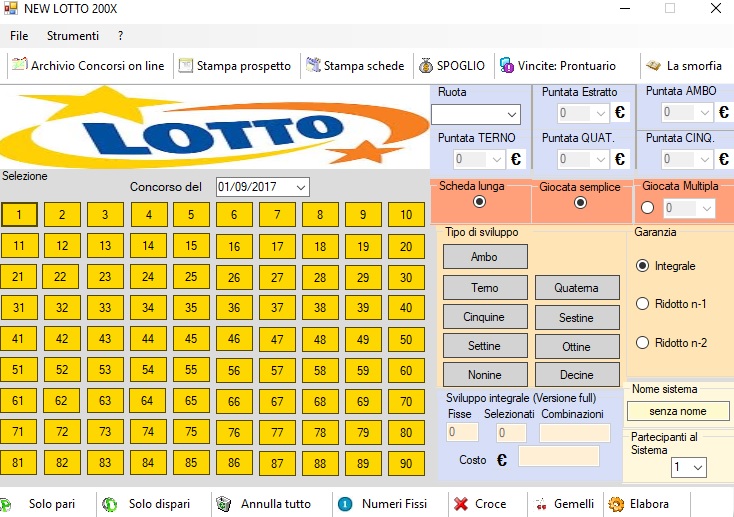Click the Selezionati value field
Image resolution: width=734 pixels, height=517 pixels.
511,432
